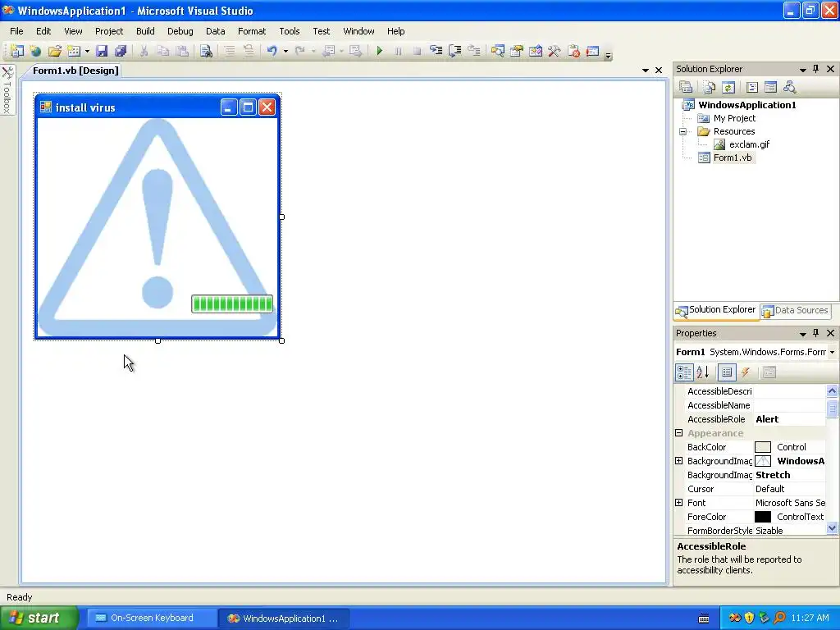Image resolution: width=840 pixels, height=630 pixels.
Task: Switch Properties grid to Alphabetical view
Action: 703,372
